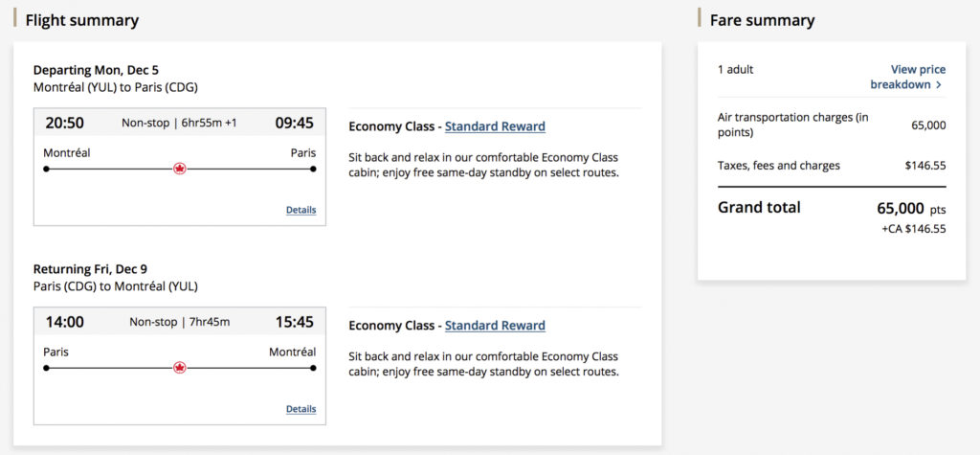This screenshot has height=455, width=980.
Task: Select the 09:45 arrival time in Paris
Action: pos(295,123)
